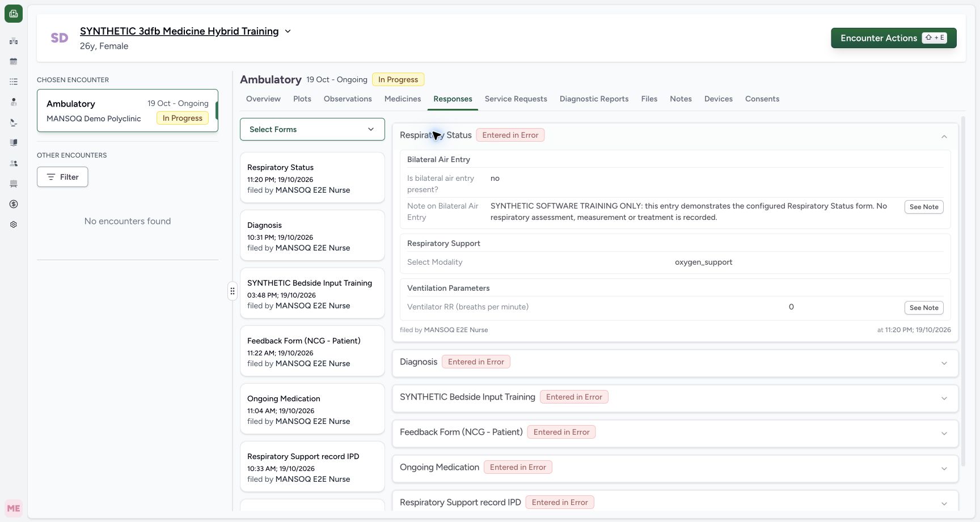Expand the Diagnosis response
The height and width of the screenshot is (522, 980).
coord(944,363)
